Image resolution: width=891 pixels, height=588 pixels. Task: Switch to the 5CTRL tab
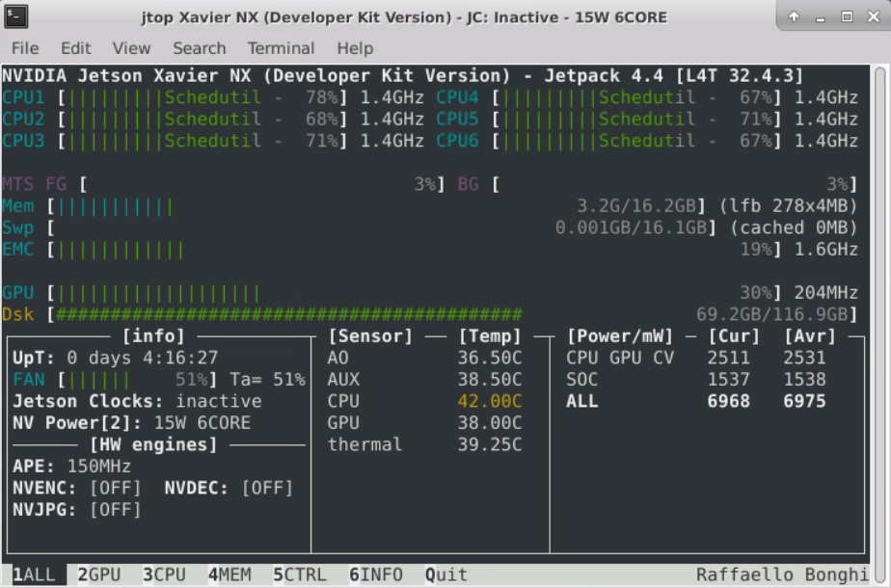[x=300, y=575]
